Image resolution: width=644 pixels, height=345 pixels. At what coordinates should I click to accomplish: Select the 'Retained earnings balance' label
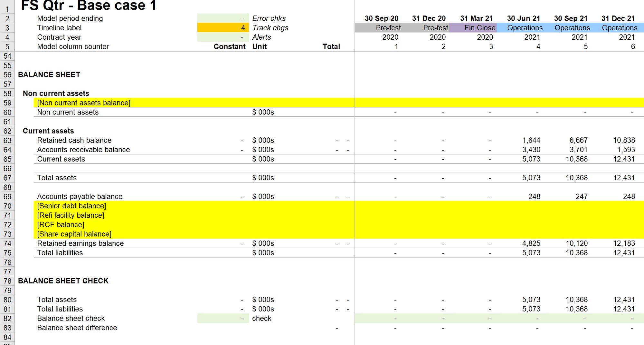[x=80, y=243]
